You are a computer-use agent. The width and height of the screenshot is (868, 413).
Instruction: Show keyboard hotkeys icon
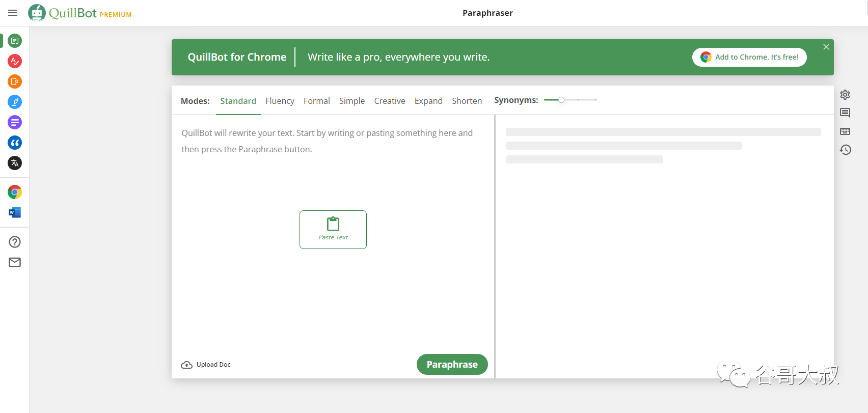tap(845, 131)
